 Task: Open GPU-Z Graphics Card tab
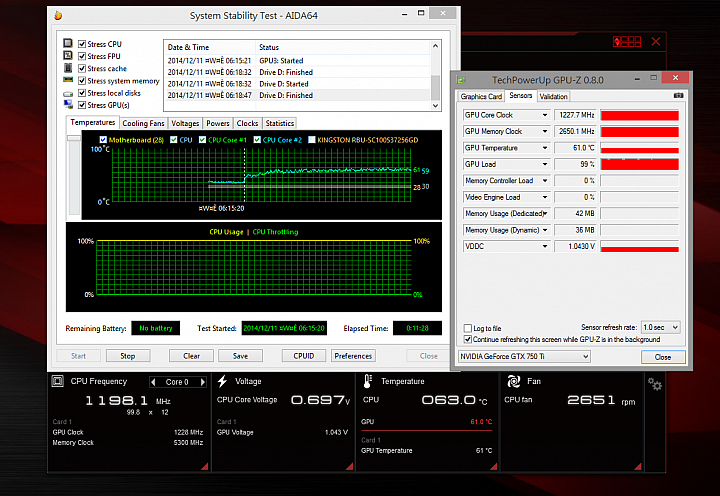pos(481,96)
